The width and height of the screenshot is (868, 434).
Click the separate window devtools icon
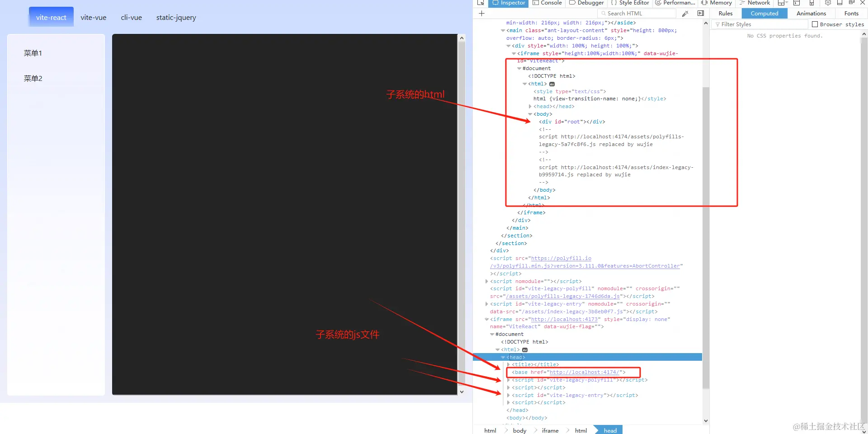coord(851,3)
